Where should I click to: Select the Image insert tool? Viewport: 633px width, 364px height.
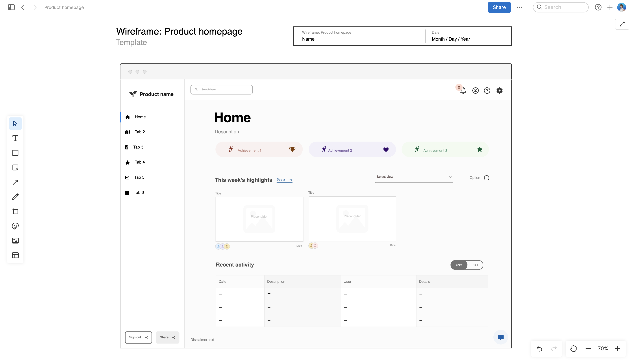tap(15, 241)
